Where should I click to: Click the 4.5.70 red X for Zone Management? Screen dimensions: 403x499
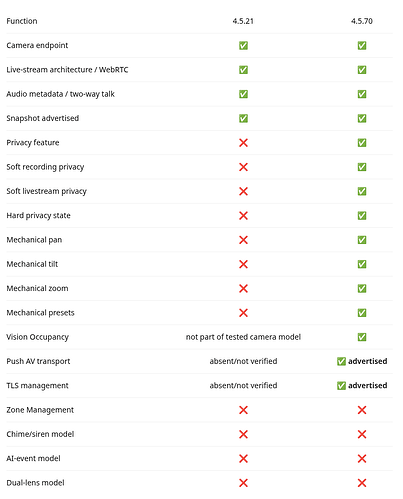coord(362,410)
